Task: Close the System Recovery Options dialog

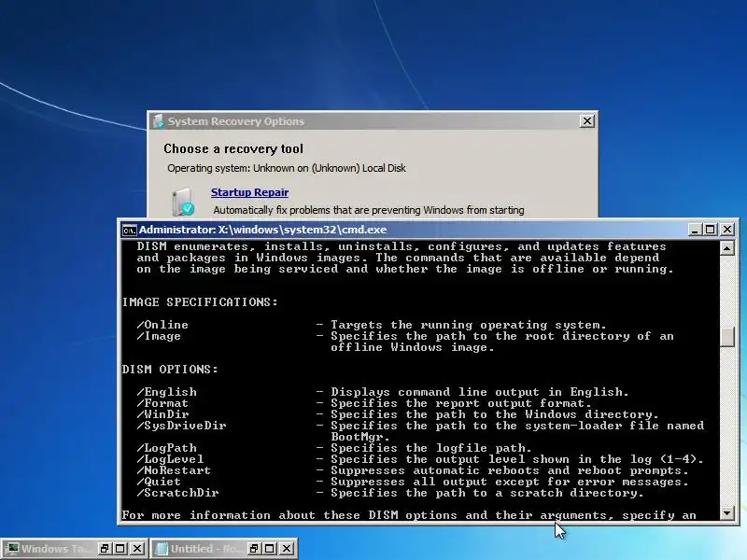Action: click(587, 121)
